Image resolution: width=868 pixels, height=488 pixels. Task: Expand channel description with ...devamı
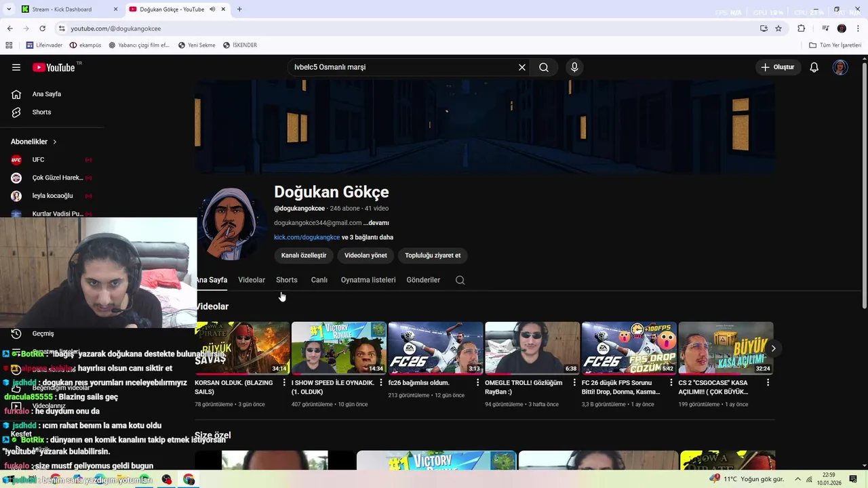(376, 223)
